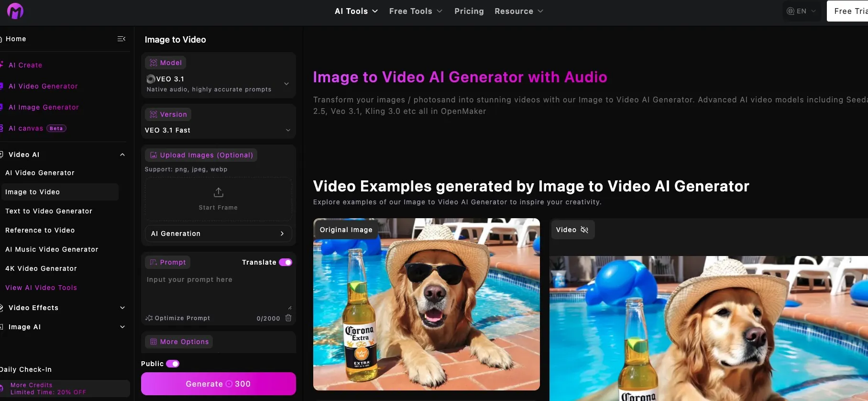Toggle the Translate switch off

tap(286, 262)
